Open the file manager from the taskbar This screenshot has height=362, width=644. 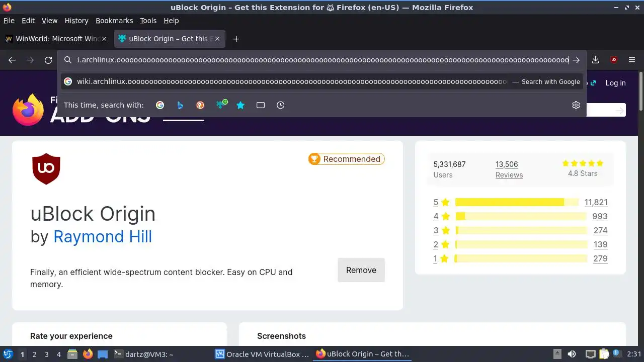click(72, 354)
